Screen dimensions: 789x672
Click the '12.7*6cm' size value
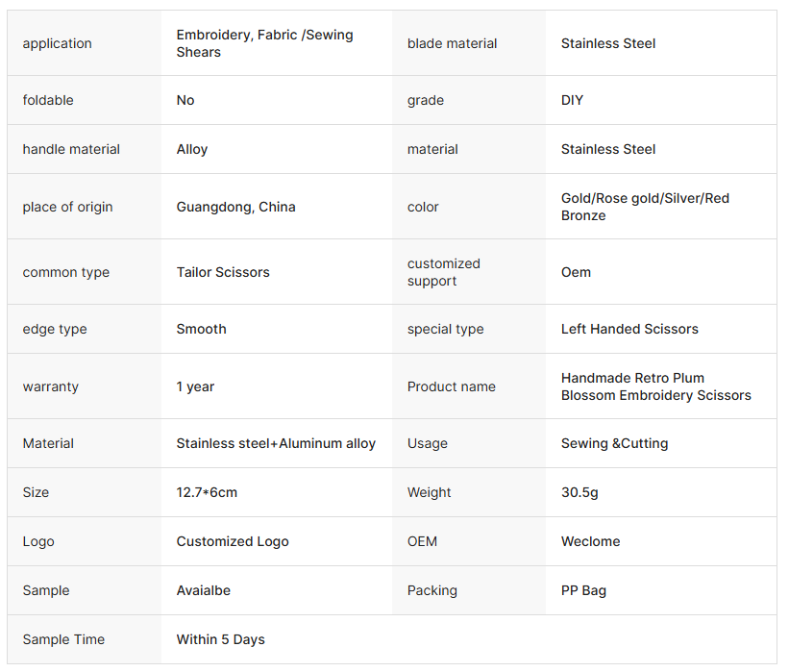(x=207, y=493)
